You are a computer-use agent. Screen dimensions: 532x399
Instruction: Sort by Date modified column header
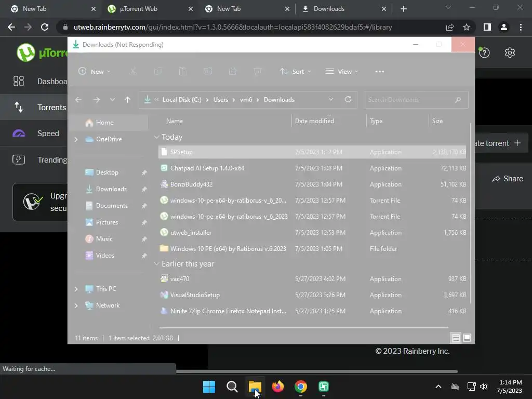click(314, 121)
